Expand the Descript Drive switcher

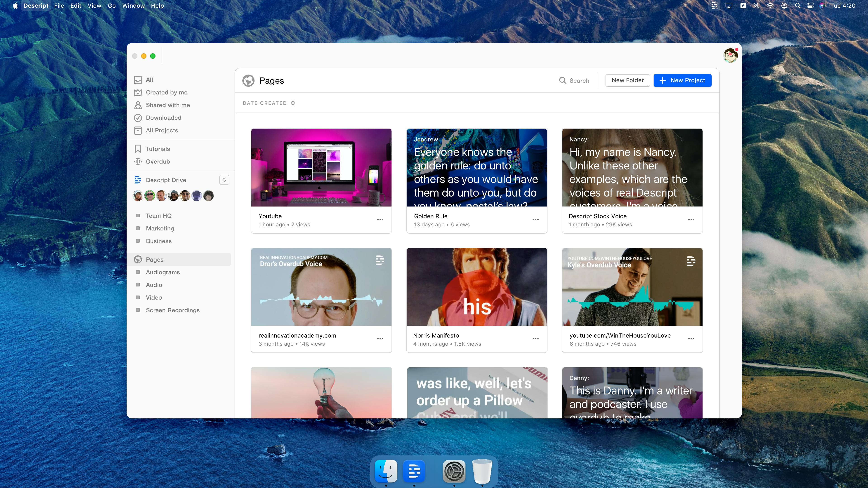point(224,180)
